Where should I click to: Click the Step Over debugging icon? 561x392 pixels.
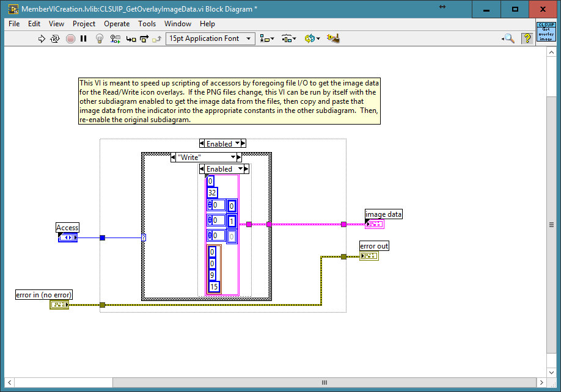(145, 38)
